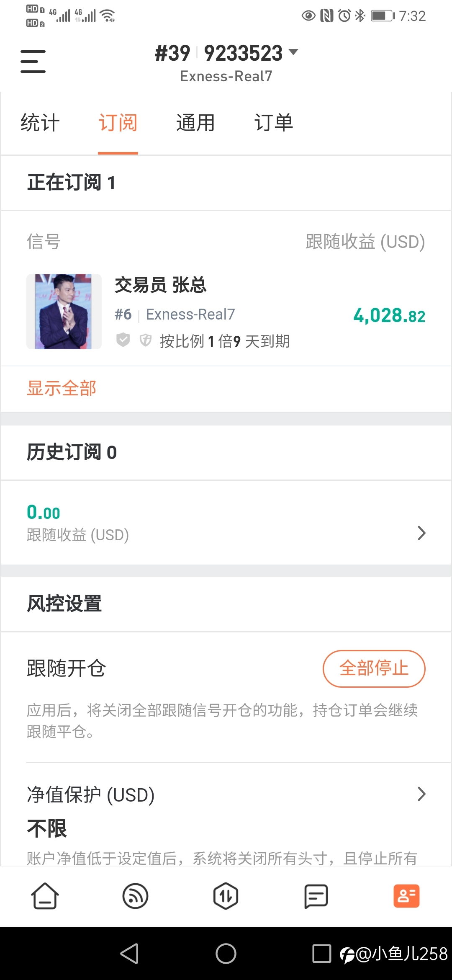Image resolution: width=452 pixels, height=980 pixels.
Task: Switch to the 订单 tab
Action: tap(274, 123)
